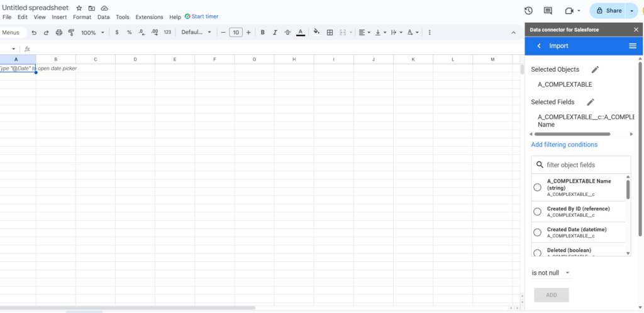Click Add filtering conditions link

564,144
